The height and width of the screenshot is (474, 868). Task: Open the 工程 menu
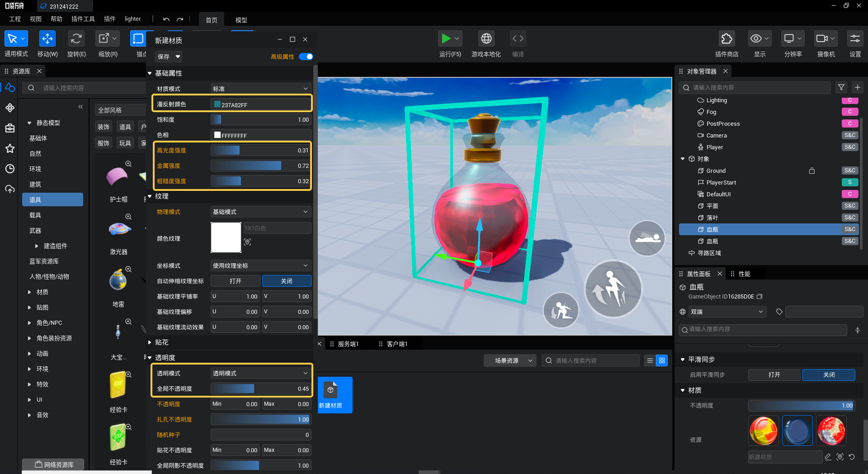click(x=15, y=19)
